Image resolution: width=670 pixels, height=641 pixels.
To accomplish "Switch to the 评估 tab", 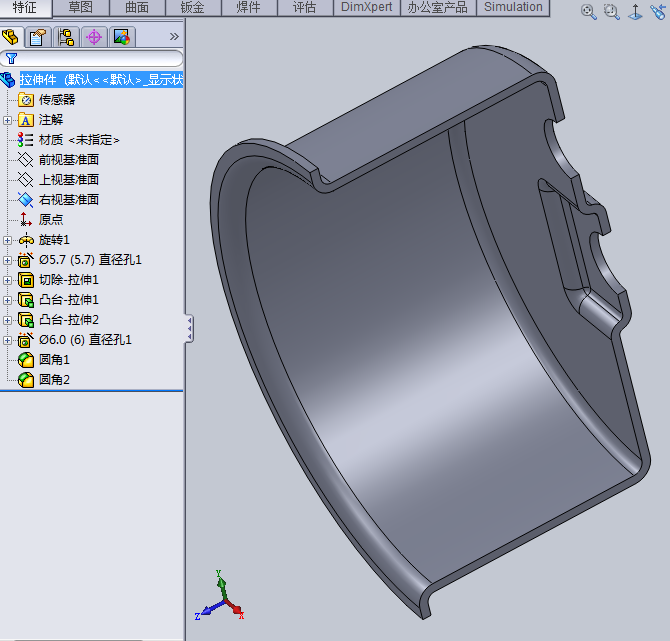I will coord(305,8).
